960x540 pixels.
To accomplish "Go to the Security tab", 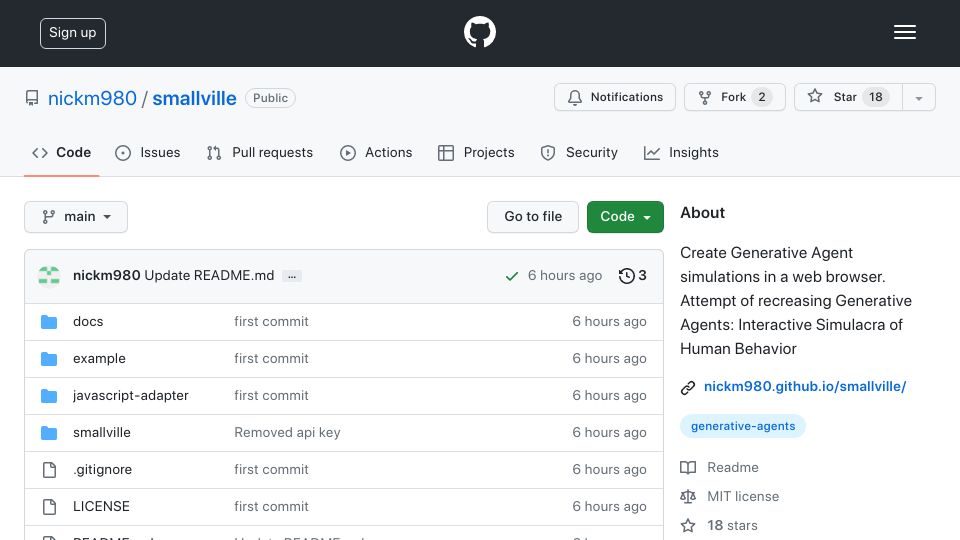I will pyautogui.click(x=579, y=152).
